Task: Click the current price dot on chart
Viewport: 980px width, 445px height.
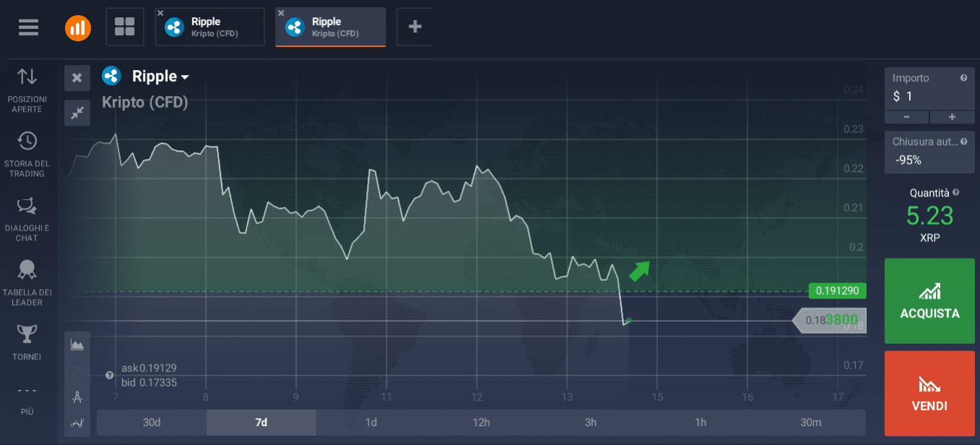Action: 628,321
